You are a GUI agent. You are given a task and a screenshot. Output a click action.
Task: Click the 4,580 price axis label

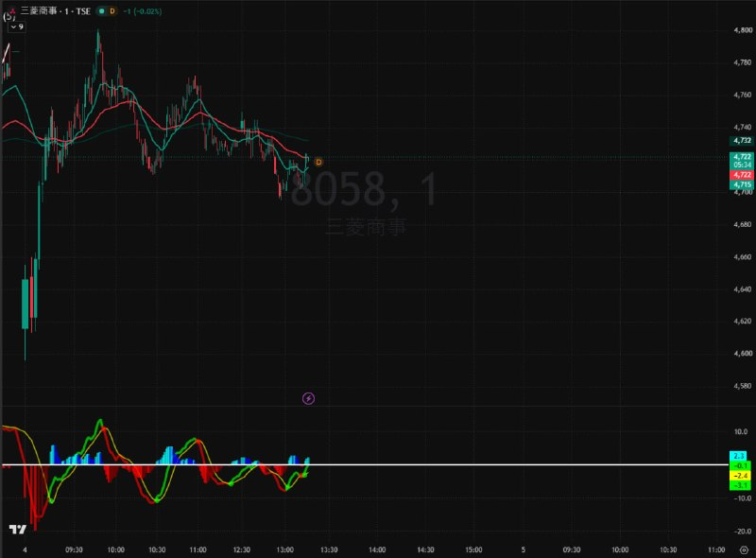pos(743,386)
